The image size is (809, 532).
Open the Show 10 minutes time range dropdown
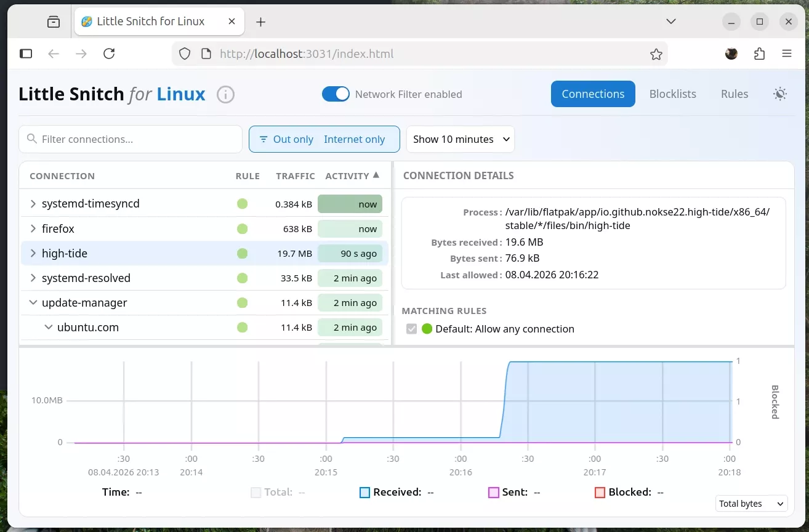pyautogui.click(x=461, y=139)
